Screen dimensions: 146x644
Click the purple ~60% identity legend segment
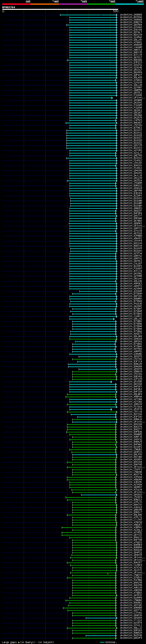coord(73,4)
